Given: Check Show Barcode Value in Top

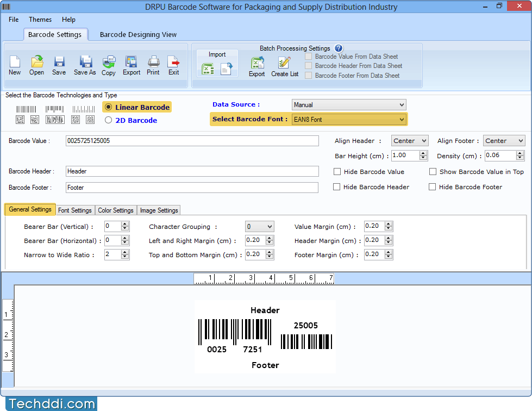Looking at the screenshot, I should coord(433,171).
